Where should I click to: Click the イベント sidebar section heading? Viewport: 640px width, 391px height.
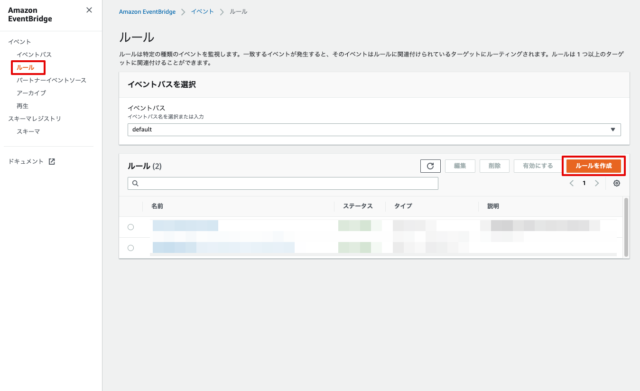click(20, 42)
